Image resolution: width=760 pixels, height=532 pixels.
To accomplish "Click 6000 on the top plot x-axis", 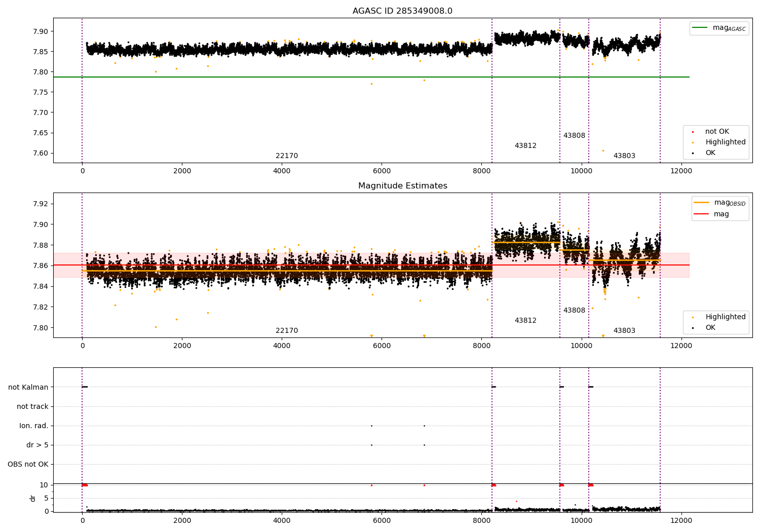I will pyautogui.click(x=382, y=171).
